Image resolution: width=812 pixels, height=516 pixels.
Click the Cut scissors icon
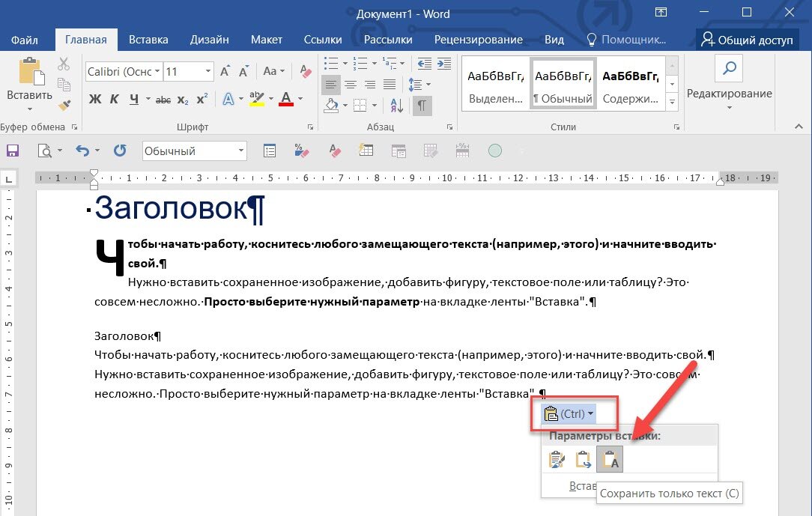pyautogui.click(x=64, y=64)
